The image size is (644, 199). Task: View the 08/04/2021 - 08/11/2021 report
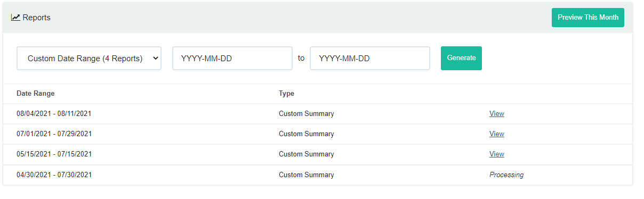tap(497, 114)
